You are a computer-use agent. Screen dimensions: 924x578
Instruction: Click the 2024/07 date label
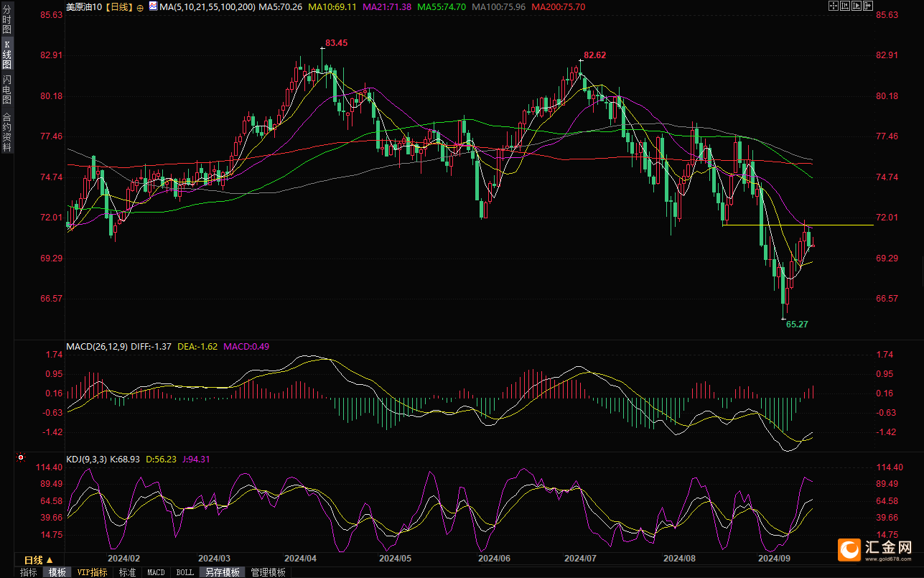coord(581,558)
